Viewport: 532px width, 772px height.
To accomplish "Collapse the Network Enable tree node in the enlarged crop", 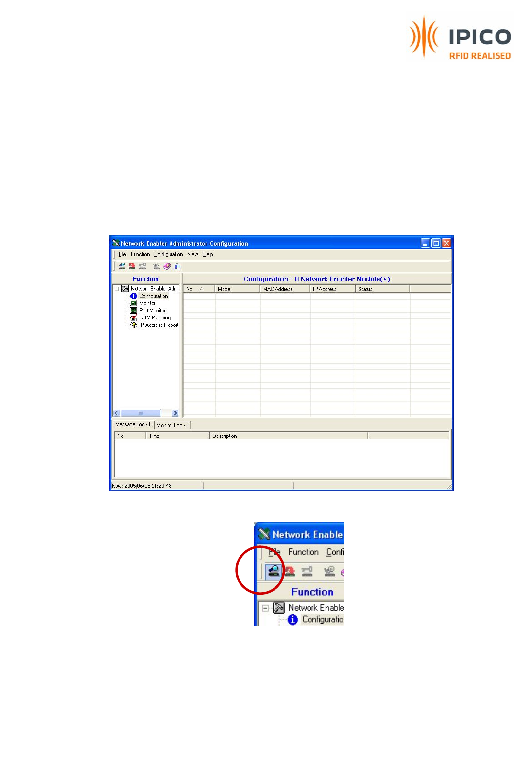I will click(265, 608).
